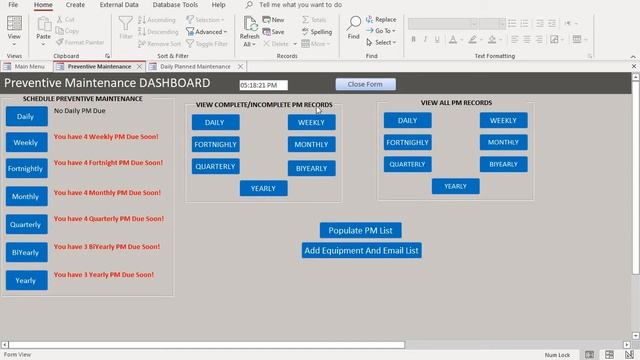Switch to Design View icon in status bar
This screenshot has width=640, height=360.
point(629,355)
